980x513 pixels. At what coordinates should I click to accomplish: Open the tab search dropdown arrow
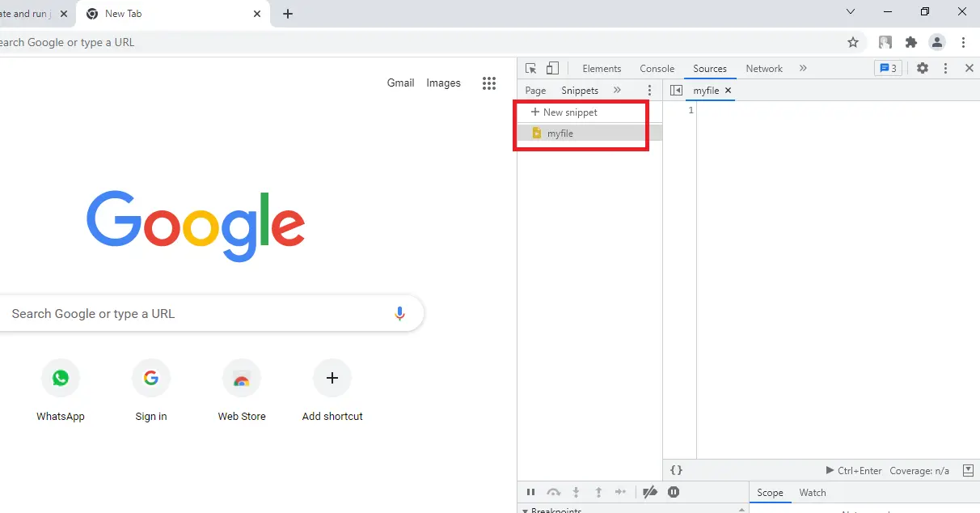pyautogui.click(x=850, y=11)
